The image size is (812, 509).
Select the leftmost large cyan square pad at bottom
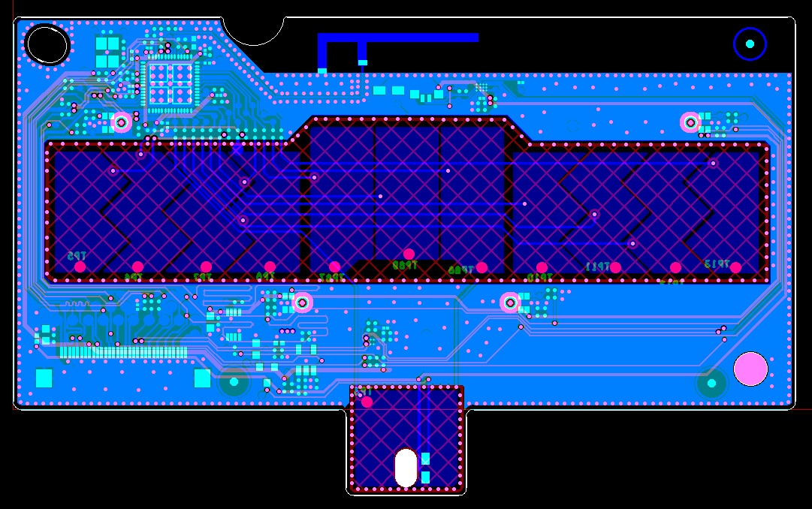tap(44, 378)
